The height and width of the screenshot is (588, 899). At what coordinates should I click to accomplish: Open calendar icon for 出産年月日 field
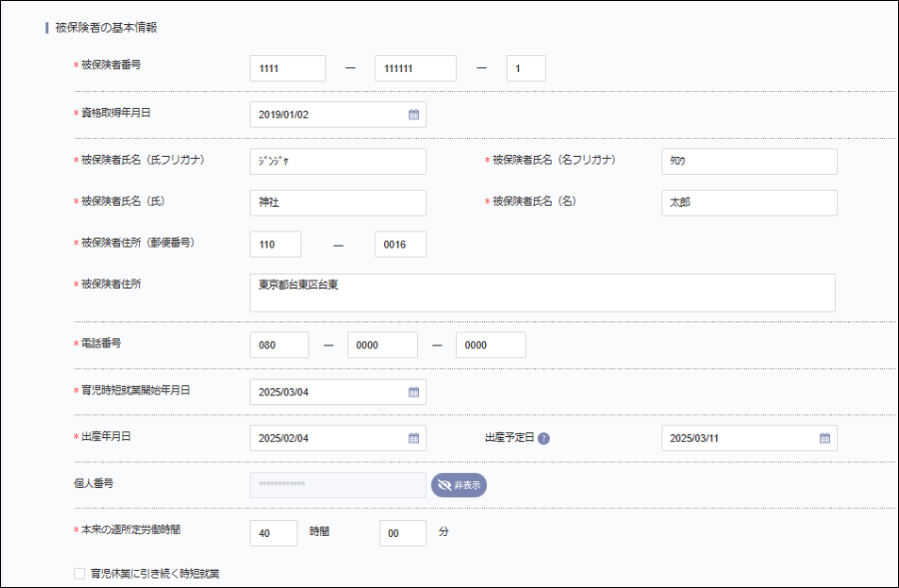414,438
